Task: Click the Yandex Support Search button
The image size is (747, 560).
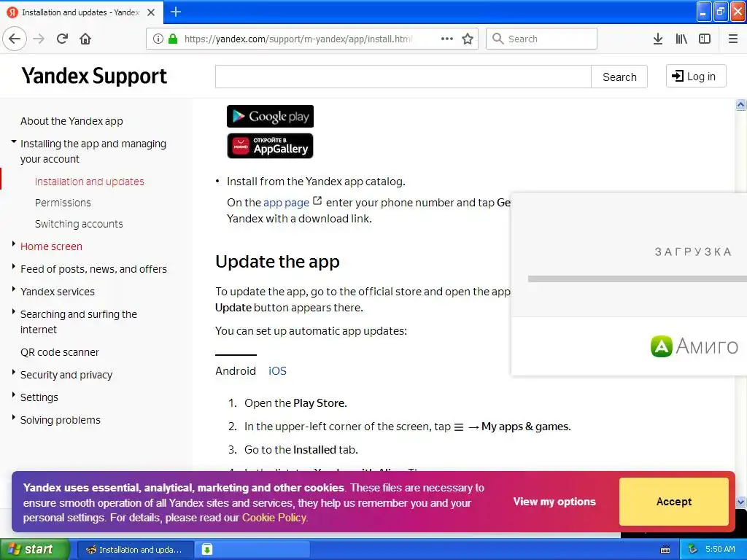Action: tap(619, 77)
